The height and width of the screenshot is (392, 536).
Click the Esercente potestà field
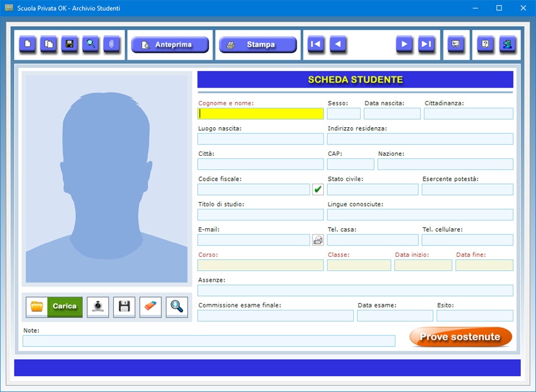click(467, 190)
